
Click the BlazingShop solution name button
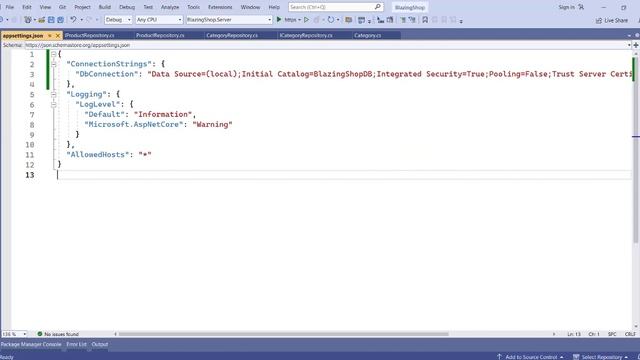[410, 7]
